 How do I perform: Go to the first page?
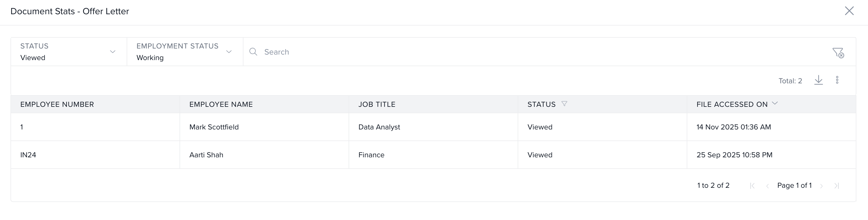pyautogui.click(x=752, y=186)
